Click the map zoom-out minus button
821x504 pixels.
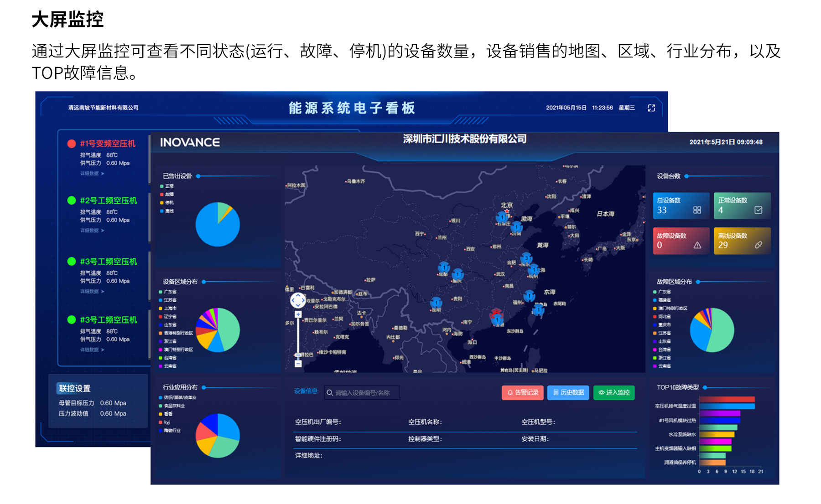click(298, 364)
